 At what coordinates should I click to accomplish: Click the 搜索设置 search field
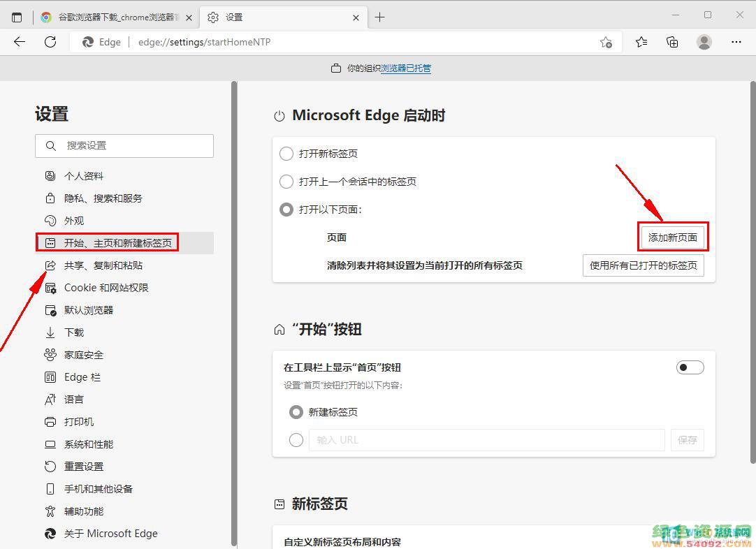click(x=124, y=145)
